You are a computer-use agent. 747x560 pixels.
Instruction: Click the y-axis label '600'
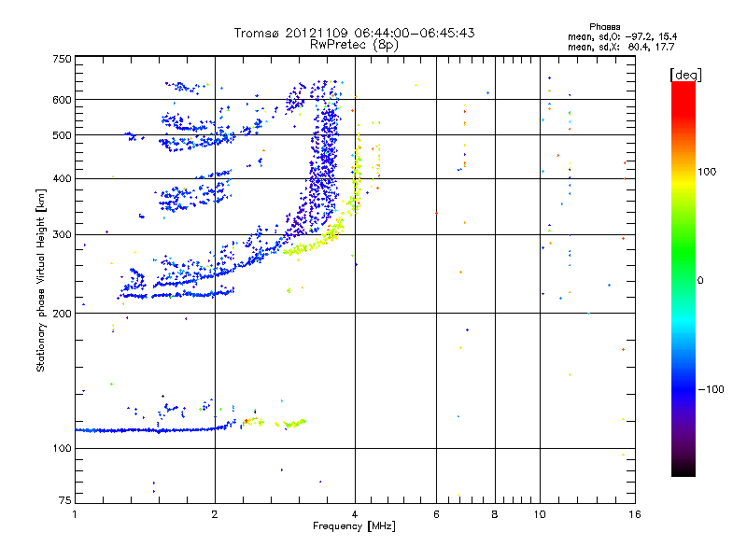(62, 100)
